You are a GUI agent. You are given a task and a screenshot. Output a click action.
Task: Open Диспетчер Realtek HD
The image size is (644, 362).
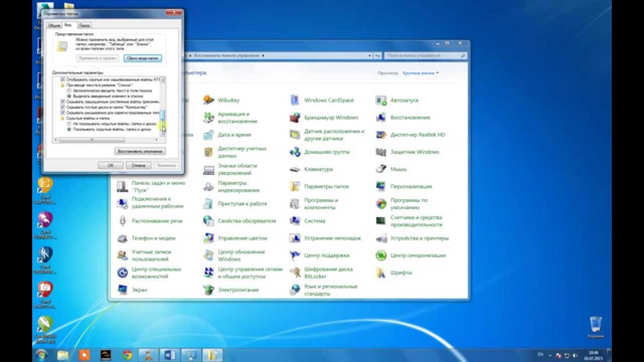(x=411, y=135)
